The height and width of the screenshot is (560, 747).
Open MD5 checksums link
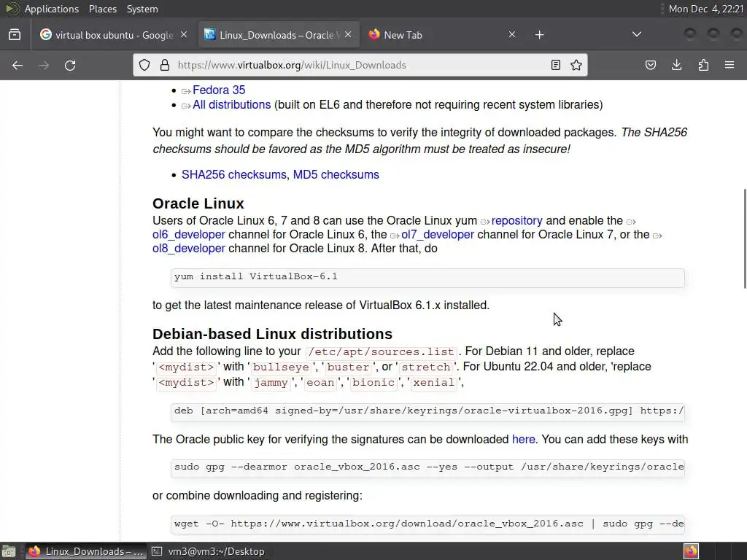pos(336,175)
